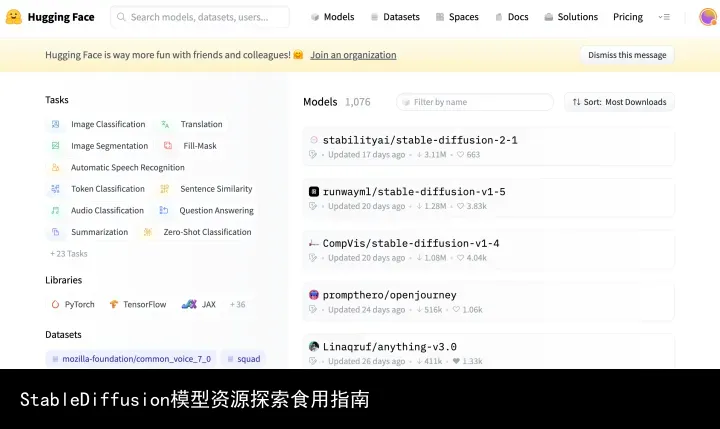720x429 pixels.
Task: Click the heart icon on stable-diffusion-2-1
Action: pyautogui.click(x=461, y=154)
